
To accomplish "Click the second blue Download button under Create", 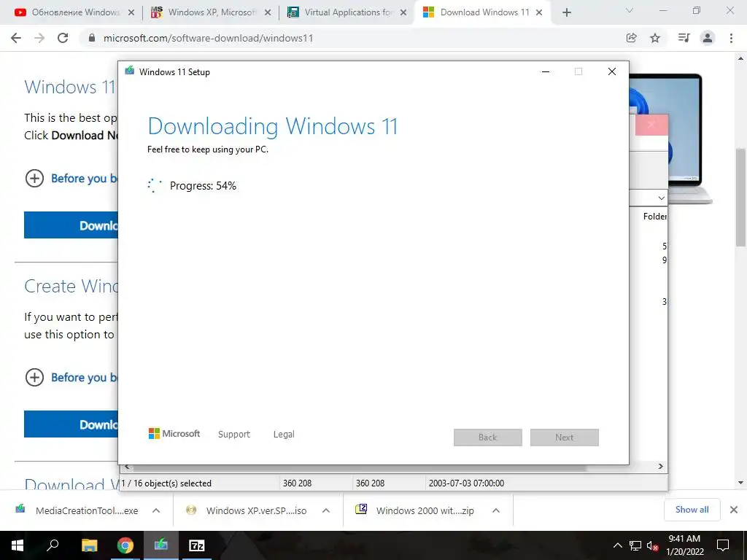I will tap(71, 424).
